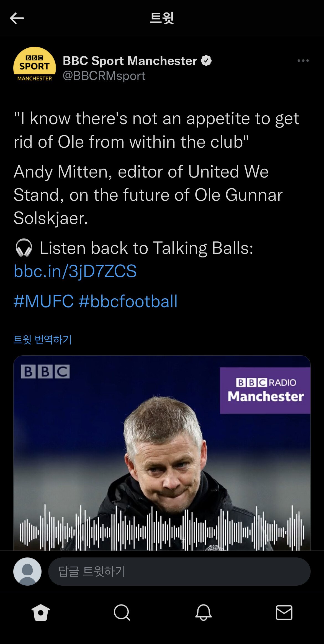The image size is (324, 644).
Task: Open the bbc.in/3jD7ZCS link
Action: (x=75, y=271)
